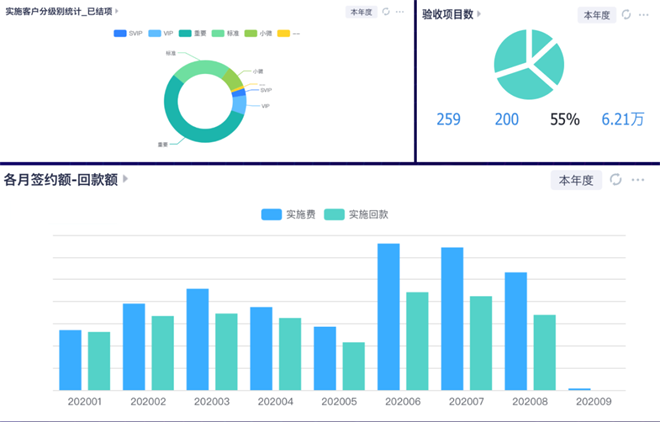Viewport: 660px width, 422px height.
Task: Open more options for 各月签约额-回款额 chart
Action: click(640, 180)
